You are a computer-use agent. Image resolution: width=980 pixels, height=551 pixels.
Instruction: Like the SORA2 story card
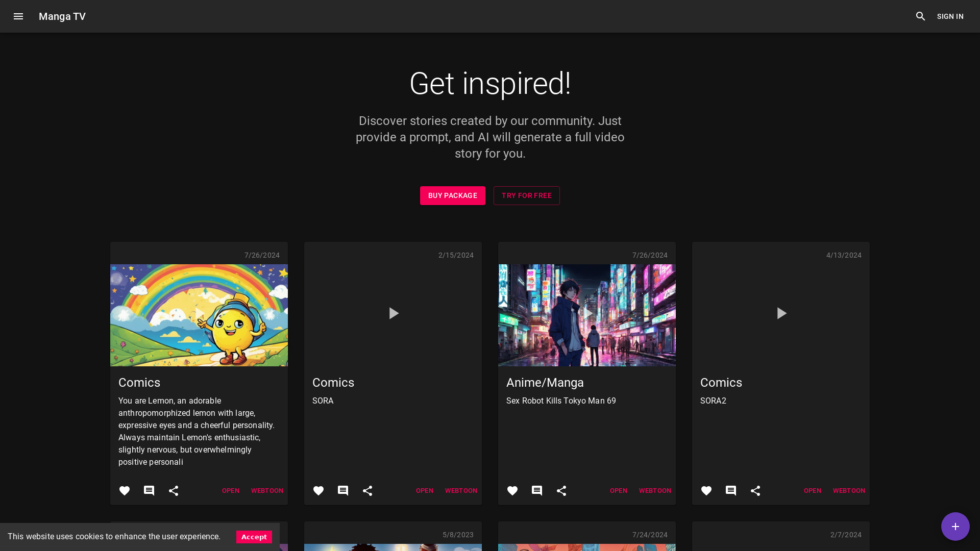point(706,491)
